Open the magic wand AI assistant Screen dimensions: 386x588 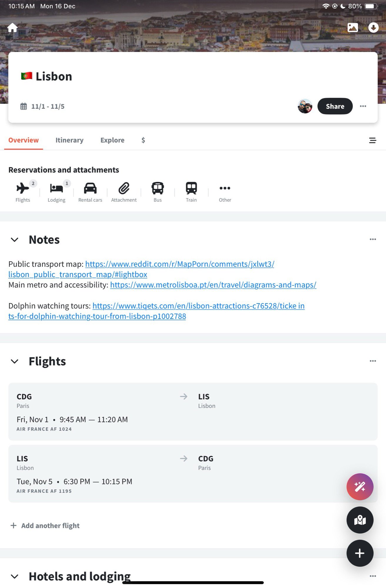click(x=360, y=487)
